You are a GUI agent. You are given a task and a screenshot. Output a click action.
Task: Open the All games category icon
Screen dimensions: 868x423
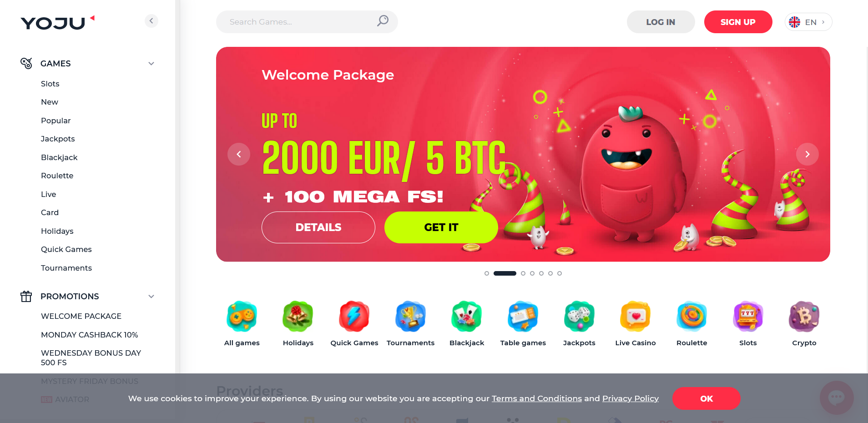[x=242, y=316]
